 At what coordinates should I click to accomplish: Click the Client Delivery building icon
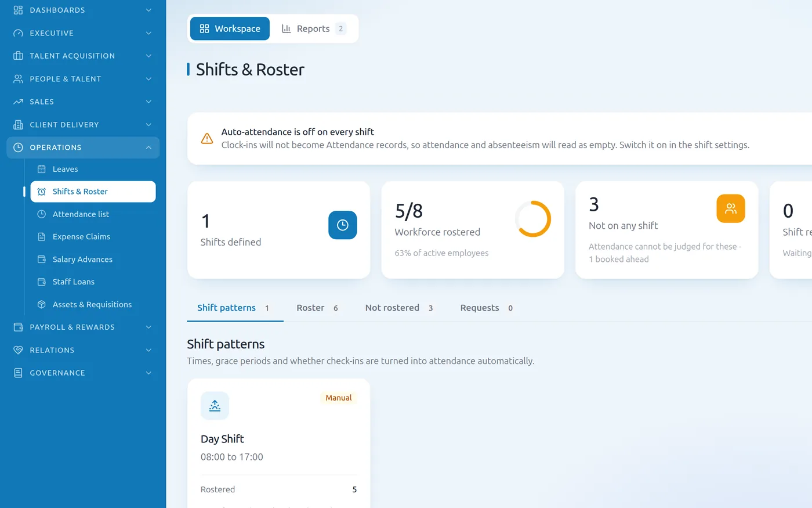(18, 125)
